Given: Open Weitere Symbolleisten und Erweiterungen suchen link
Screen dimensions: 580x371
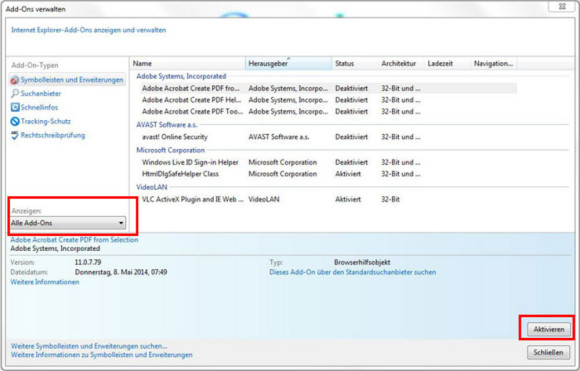Looking at the screenshot, I should click(89, 346).
